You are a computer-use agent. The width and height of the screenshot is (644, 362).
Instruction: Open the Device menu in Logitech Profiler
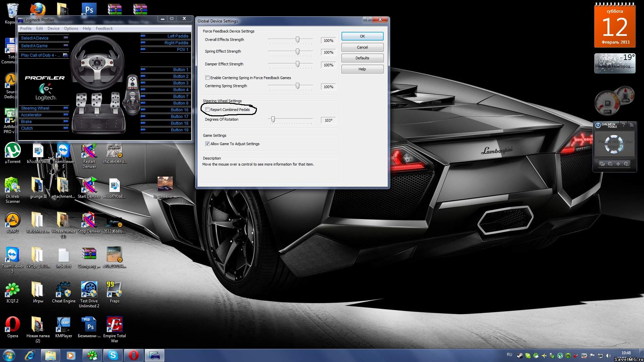(x=53, y=28)
